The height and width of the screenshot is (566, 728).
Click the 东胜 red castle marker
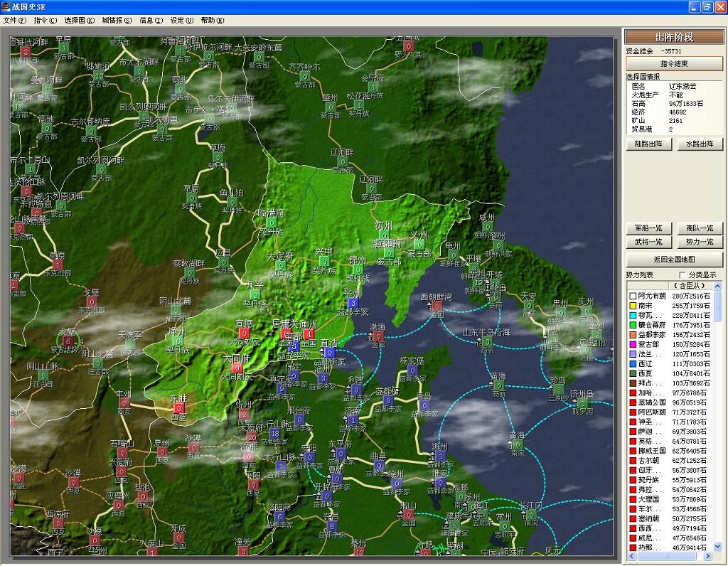[178, 408]
